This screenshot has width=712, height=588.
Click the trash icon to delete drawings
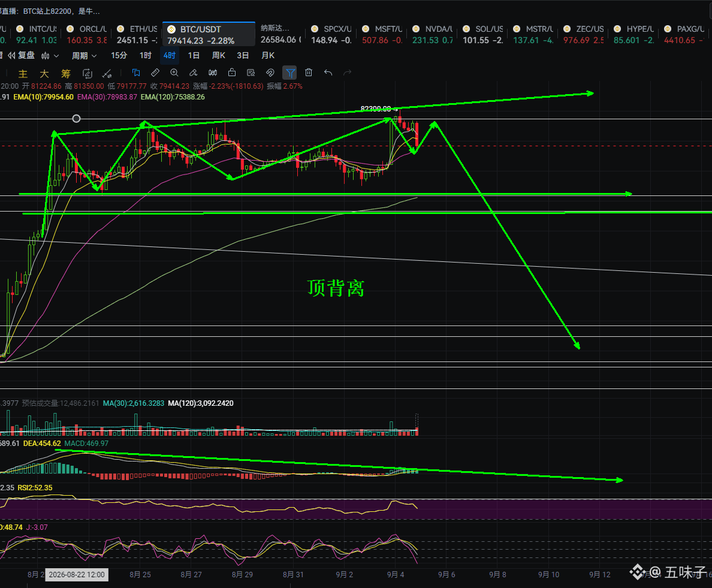pyautogui.click(x=309, y=73)
